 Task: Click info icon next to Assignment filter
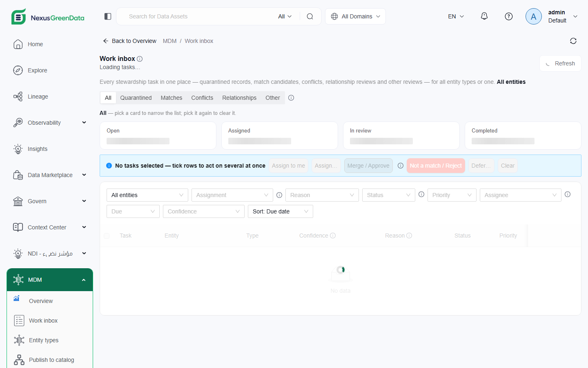pyautogui.click(x=279, y=195)
